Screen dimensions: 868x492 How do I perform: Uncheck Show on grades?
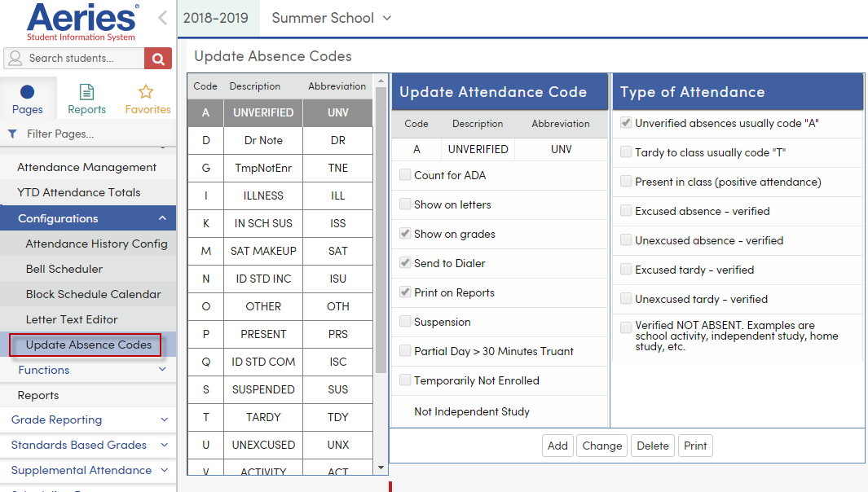point(405,234)
